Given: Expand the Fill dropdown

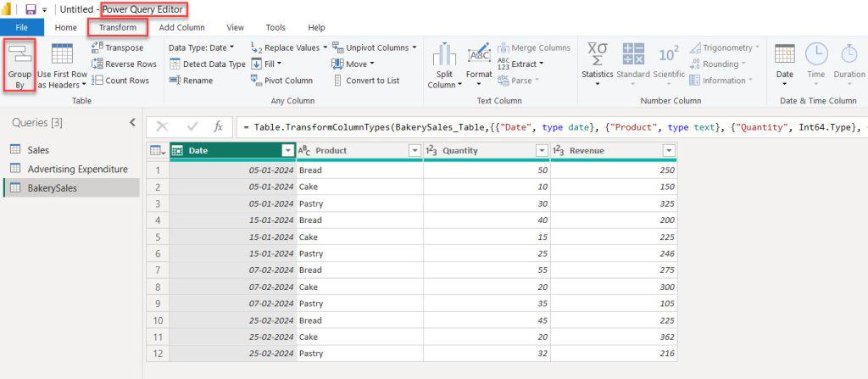Looking at the screenshot, I should 279,64.
